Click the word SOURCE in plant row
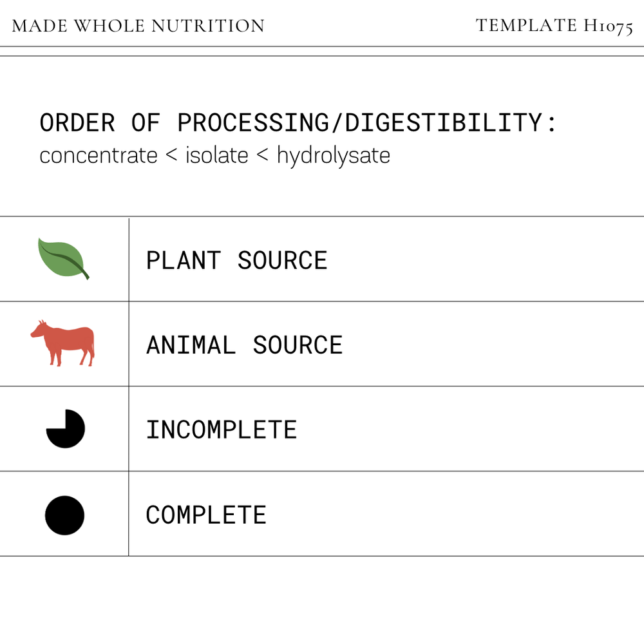The height and width of the screenshot is (644, 644). [283, 260]
